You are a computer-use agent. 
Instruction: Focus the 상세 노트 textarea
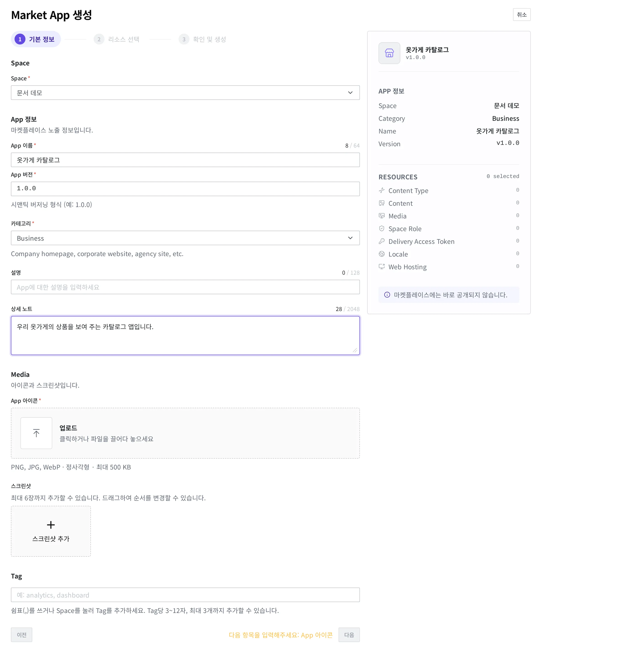(185, 336)
